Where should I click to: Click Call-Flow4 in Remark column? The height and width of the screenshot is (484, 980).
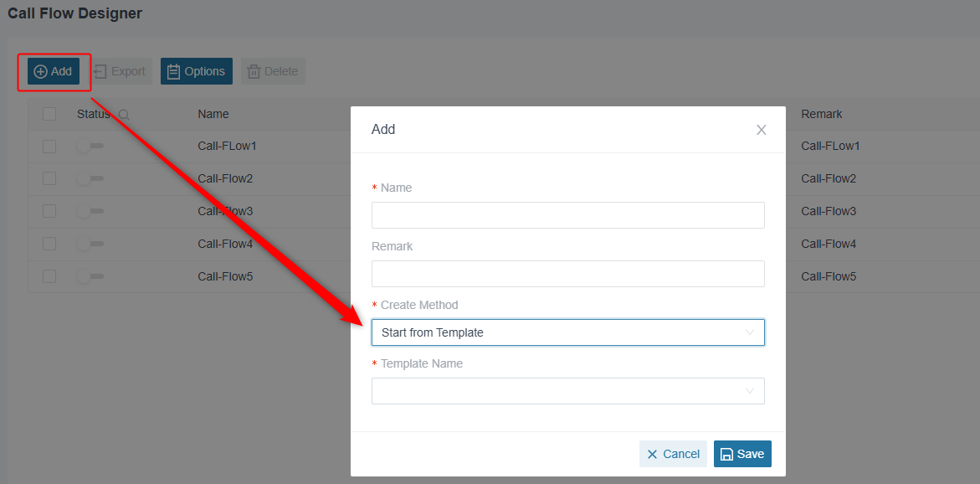pyautogui.click(x=829, y=244)
